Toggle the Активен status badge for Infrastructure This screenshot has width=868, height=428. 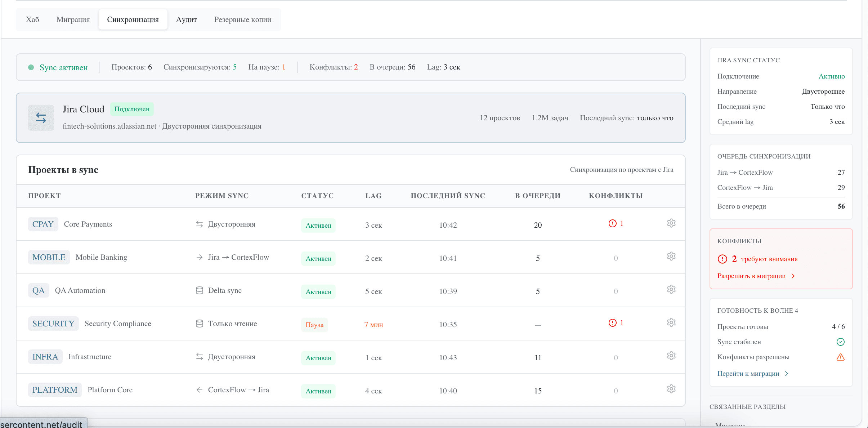point(318,358)
